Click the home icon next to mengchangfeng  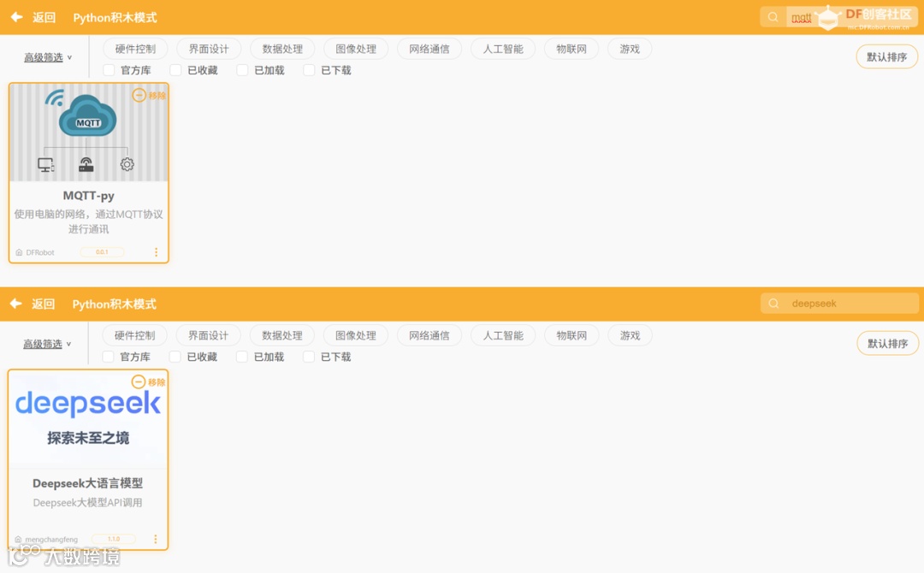18,539
